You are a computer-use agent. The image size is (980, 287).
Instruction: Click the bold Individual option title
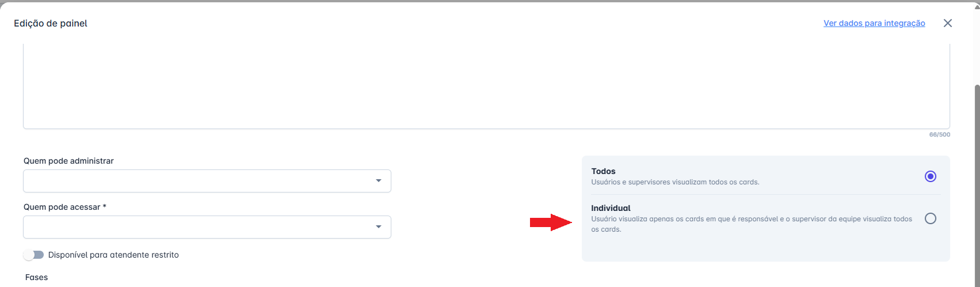pos(611,208)
